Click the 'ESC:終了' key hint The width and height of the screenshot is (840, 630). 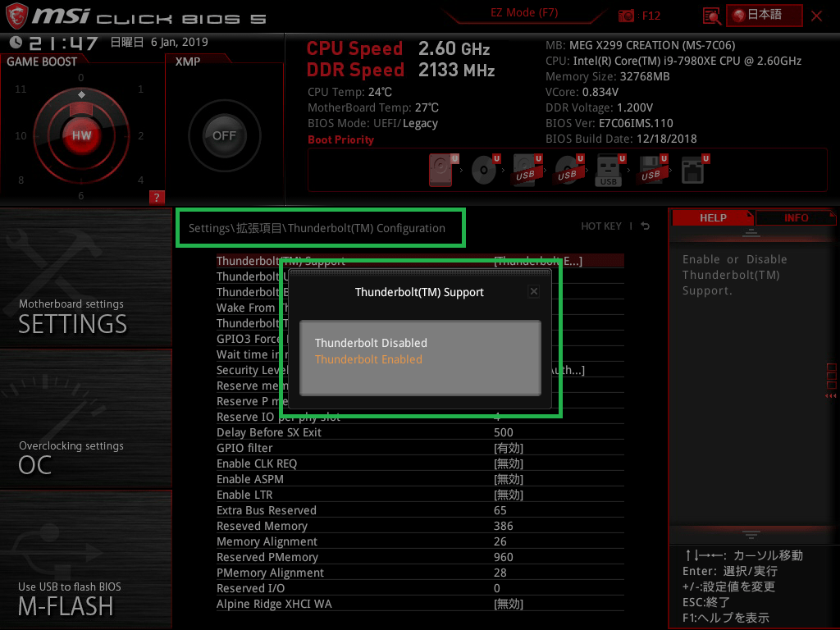[706, 602]
